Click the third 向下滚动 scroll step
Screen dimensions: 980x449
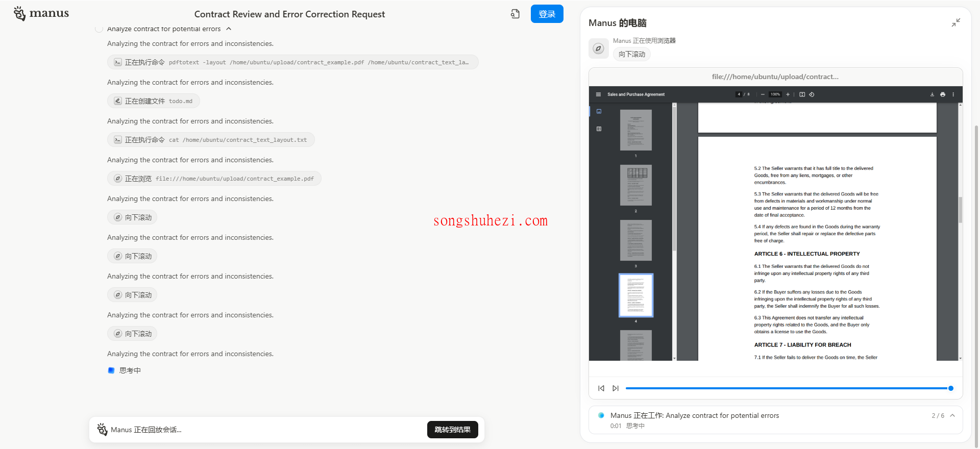point(132,295)
